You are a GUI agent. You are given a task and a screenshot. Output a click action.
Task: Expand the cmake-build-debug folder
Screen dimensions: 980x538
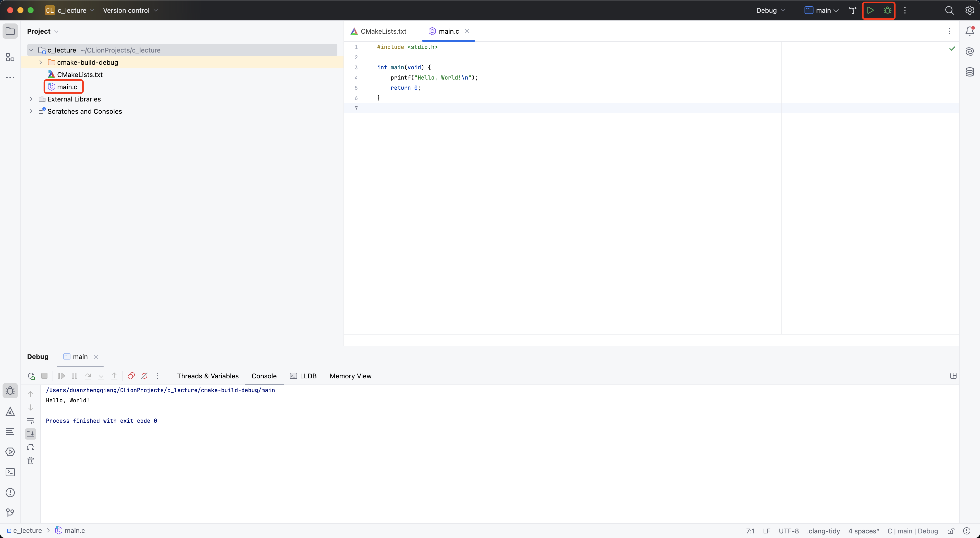[x=41, y=62]
